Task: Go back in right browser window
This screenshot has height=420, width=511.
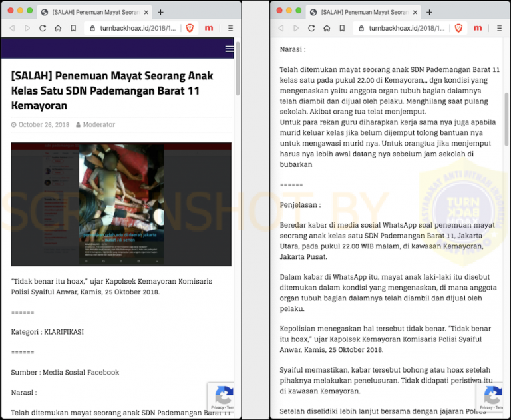Action: point(281,29)
